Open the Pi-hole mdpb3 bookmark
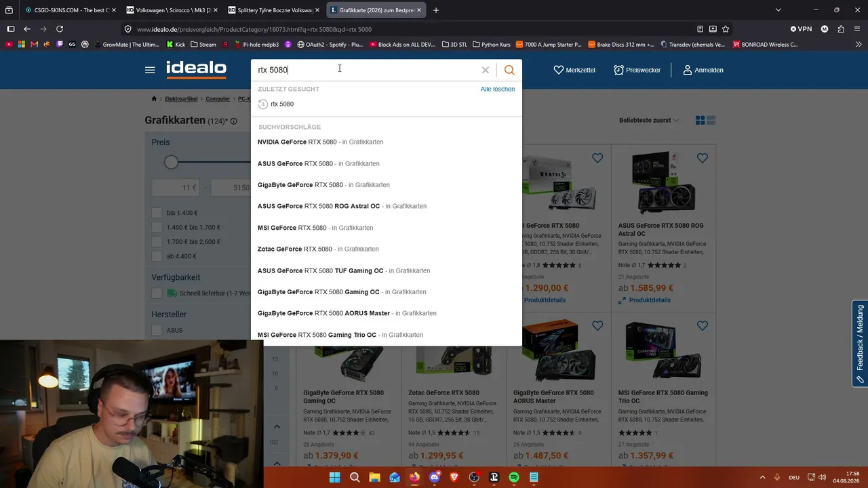This screenshot has width=868, height=488. tap(257, 45)
